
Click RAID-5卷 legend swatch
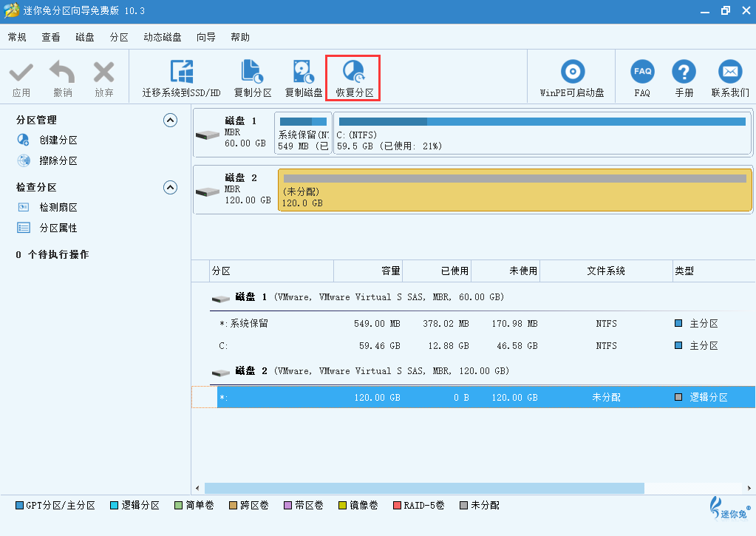coord(398,506)
